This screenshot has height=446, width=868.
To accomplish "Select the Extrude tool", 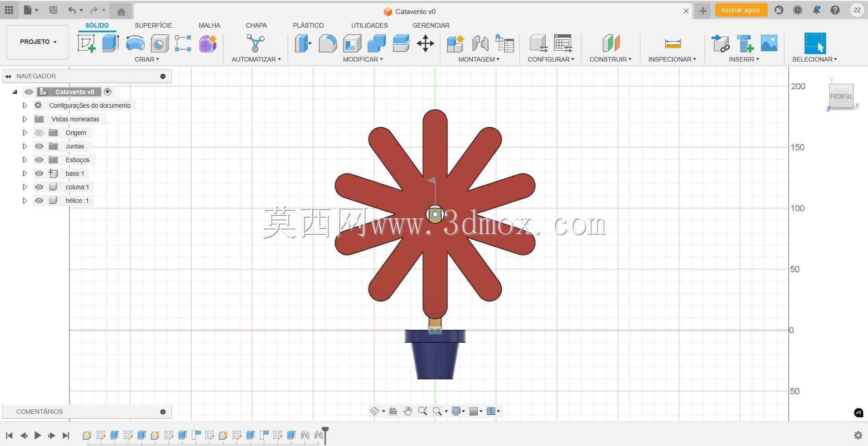I will [x=111, y=43].
